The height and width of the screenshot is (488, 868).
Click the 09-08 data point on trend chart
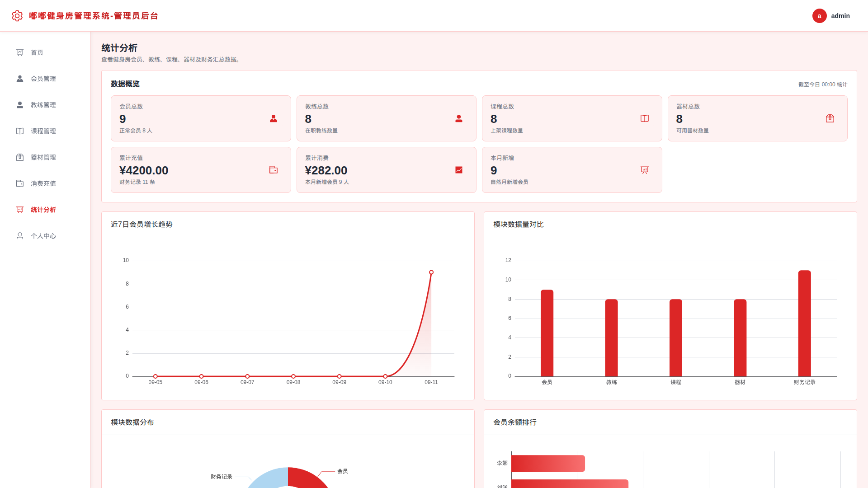[293, 376]
